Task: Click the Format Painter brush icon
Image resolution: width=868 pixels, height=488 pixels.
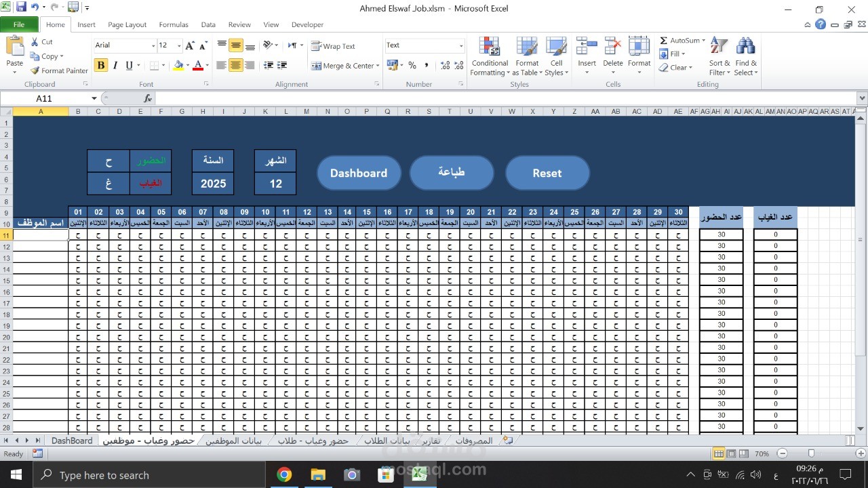Action: coord(35,70)
